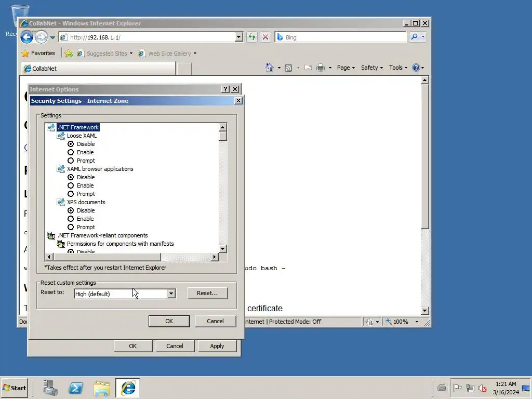The width and height of the screenshot is (532, 399).
Task: Select Enable under XAML browser applications
Action: point(71,185)
